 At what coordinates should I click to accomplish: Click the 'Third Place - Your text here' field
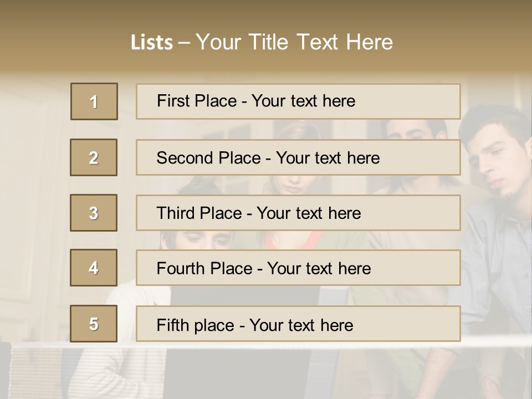pos(298,213)
